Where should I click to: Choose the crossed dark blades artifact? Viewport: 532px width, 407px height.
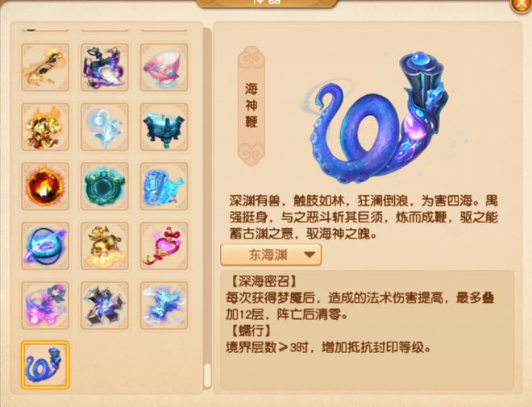click(105, 305)
